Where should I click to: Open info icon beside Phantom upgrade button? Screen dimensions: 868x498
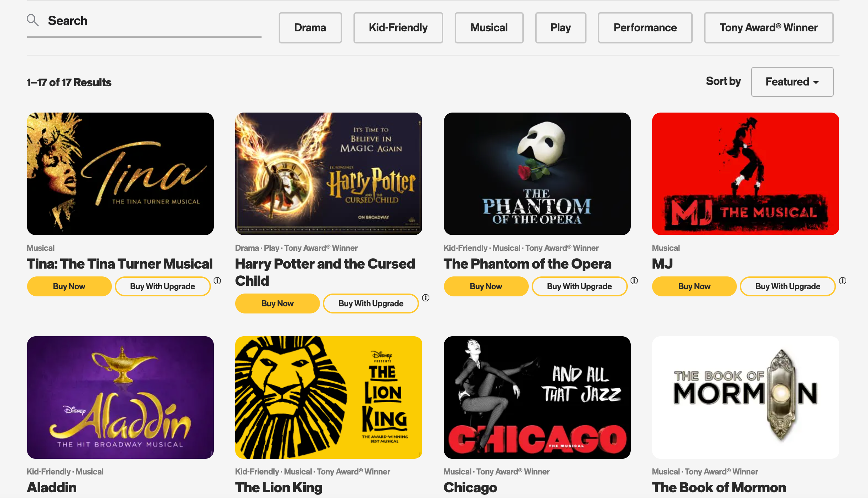pyautogui.click(x=634, y=281)
